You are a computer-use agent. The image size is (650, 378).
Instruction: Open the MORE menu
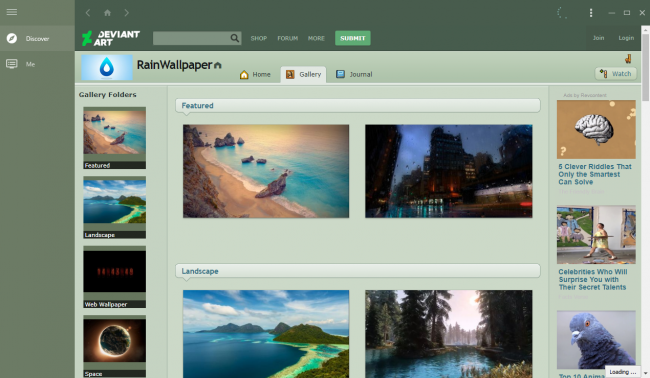[316, 38]
